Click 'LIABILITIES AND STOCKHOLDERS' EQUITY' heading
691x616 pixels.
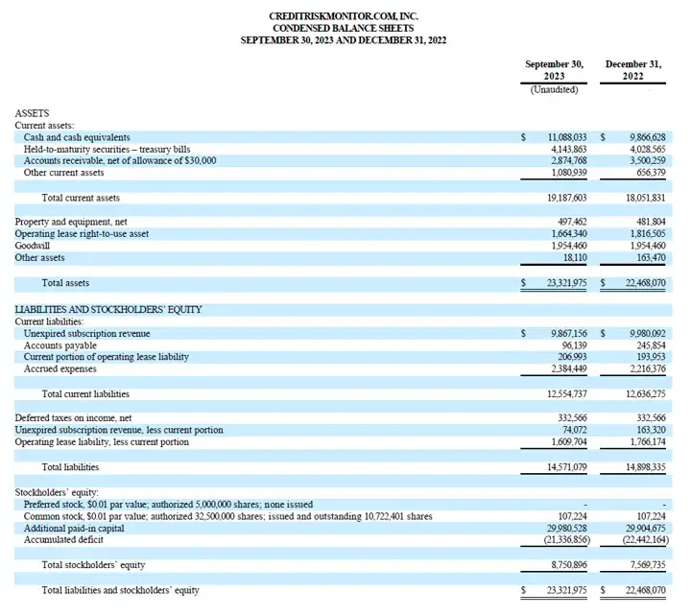coord(108,309)
